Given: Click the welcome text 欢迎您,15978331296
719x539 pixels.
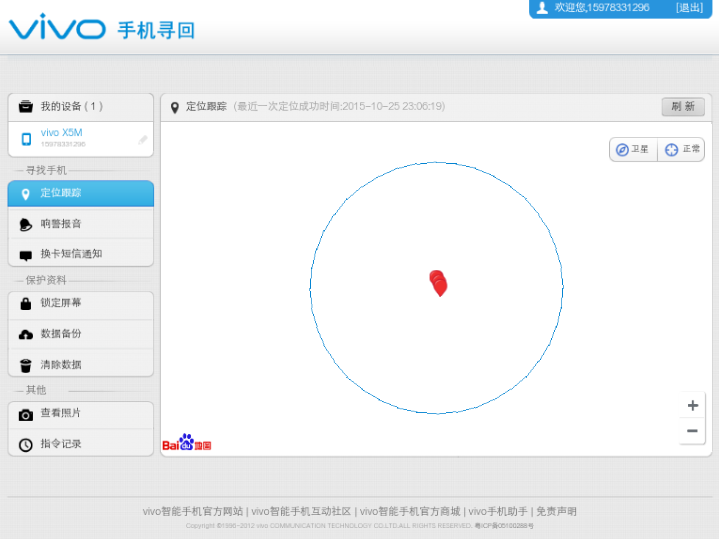Looking at the screenshot, I should [602, 7].
